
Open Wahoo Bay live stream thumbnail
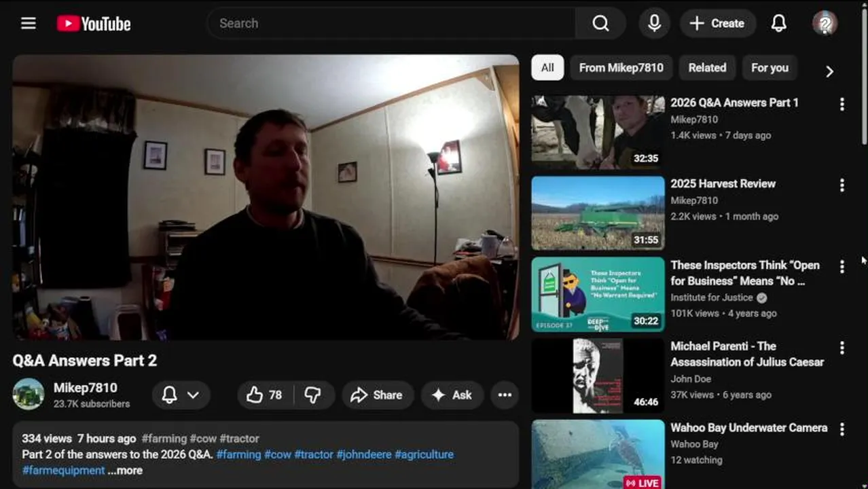(598, 454)
